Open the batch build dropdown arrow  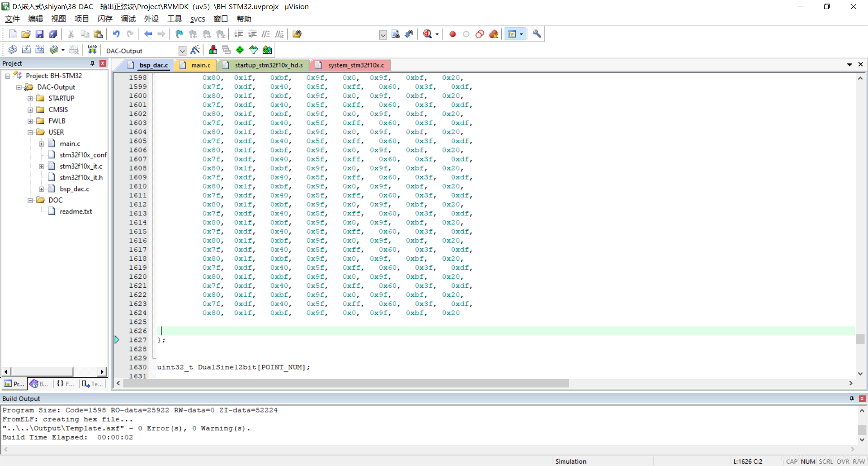(63, 50)
